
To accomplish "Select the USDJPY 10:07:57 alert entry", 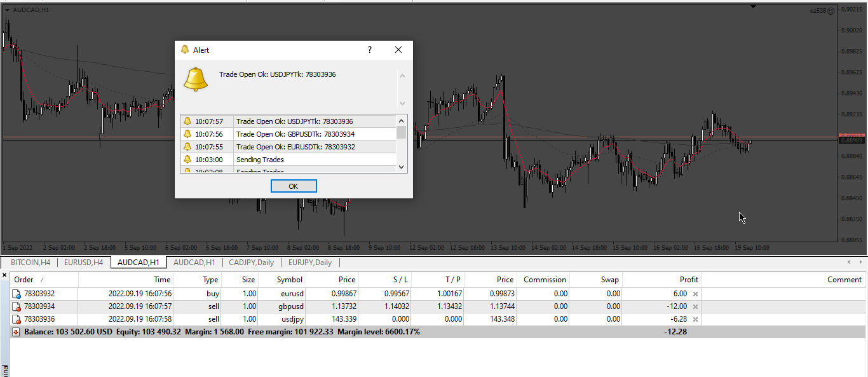I will (x=288, y=121).
